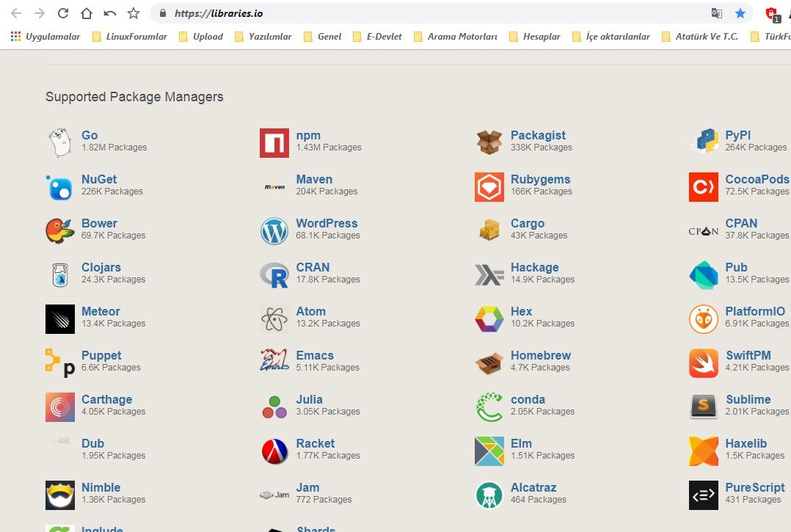Click the CocoaPods red icon
The height and width of the screenshot is (532, 791).
[x=704, y=187]
